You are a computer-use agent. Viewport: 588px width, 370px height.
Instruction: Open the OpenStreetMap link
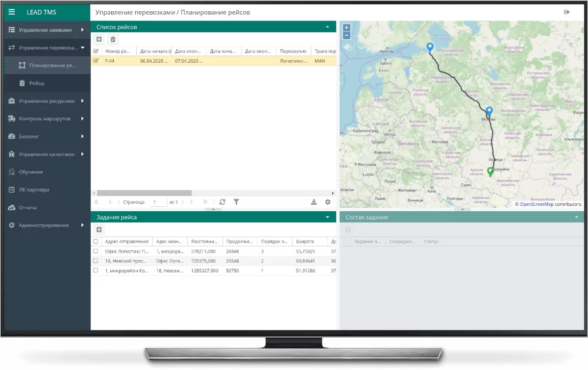tap(537, 204)
